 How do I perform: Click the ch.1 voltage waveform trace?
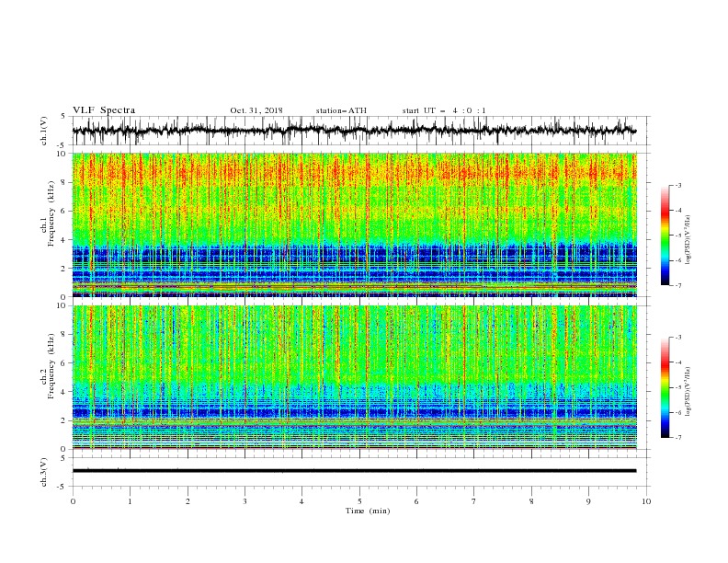354,131
